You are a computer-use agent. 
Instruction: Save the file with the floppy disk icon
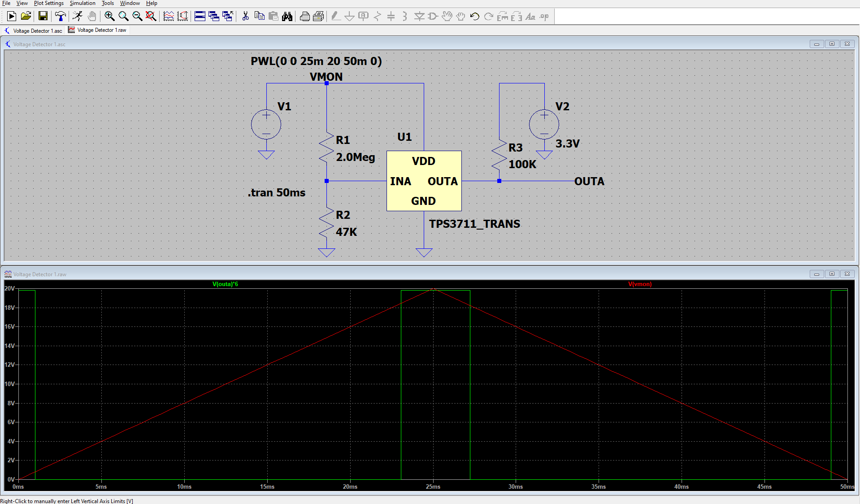pyautogui.click(x=43, y=17)
